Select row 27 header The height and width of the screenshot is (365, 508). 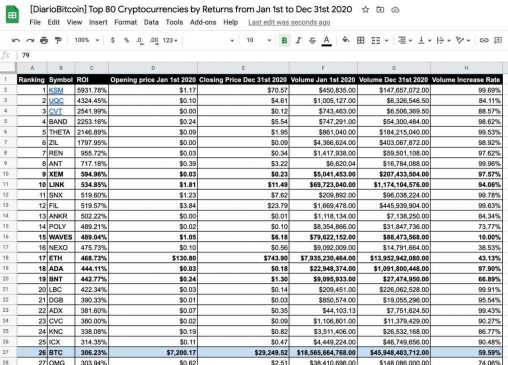tap(6, 352)
